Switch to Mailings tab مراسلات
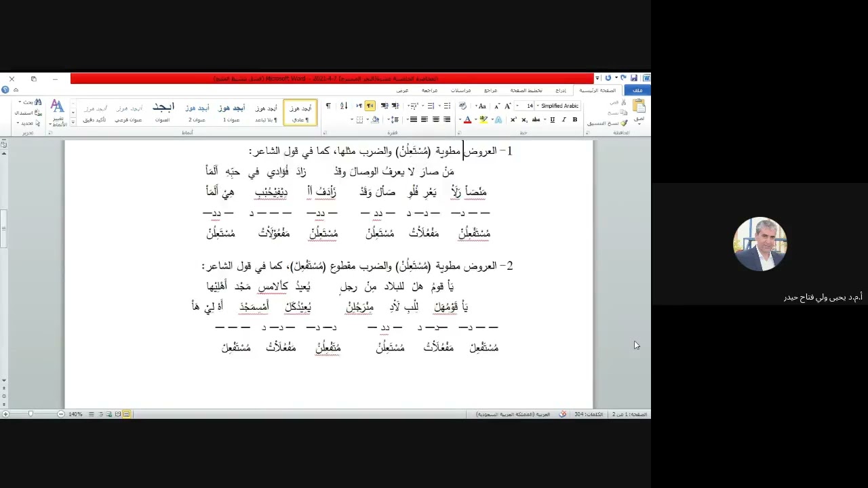Viewport: 868px width, 488px height. point(460,90)
